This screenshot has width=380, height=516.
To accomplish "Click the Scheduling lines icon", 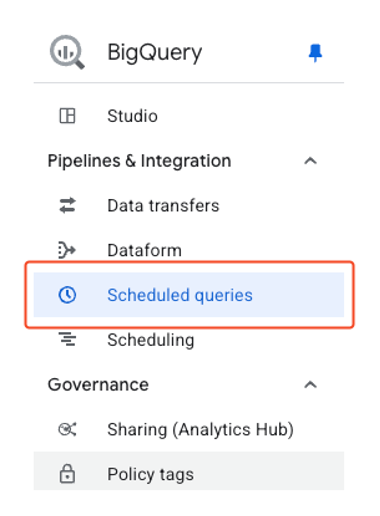I will pos(67,339).
